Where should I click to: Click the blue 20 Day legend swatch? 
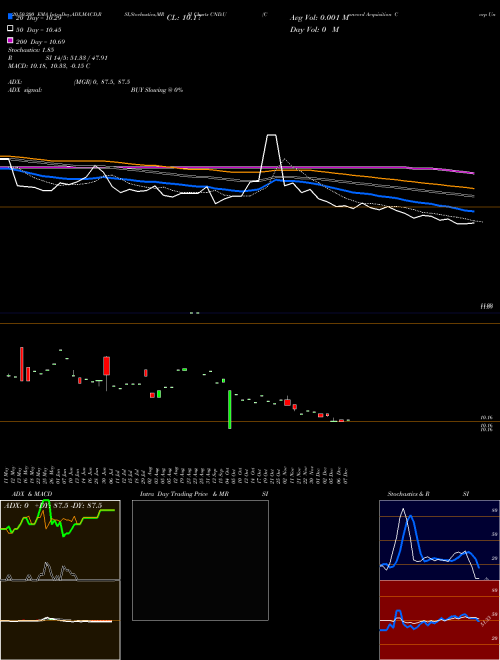[x=10, y=16]
